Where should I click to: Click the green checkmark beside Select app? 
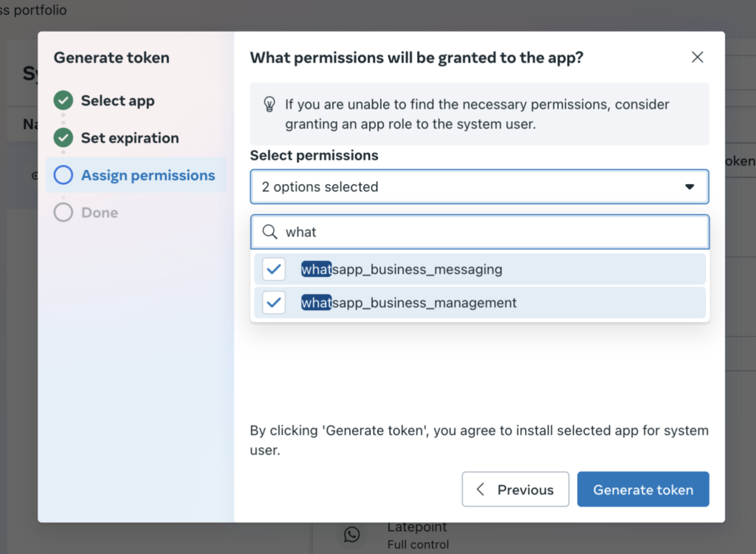point(63,100)
